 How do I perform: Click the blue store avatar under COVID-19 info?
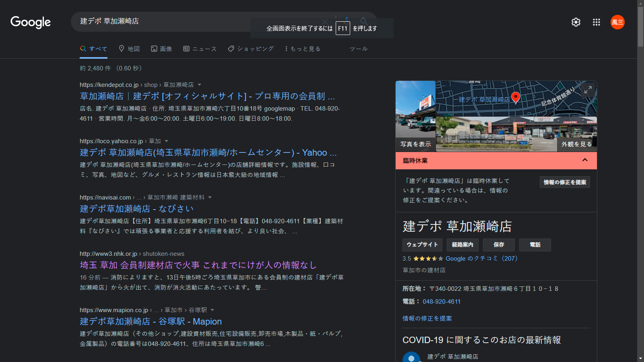point(411,357)
